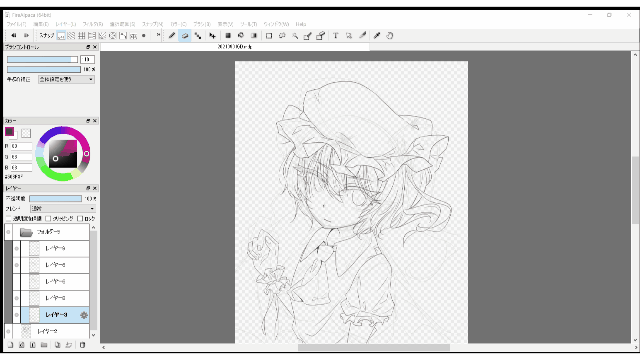This screenshot has height=360, width=640.
Task: Enable the radial snap icon
Action: (x=102, y=36)
